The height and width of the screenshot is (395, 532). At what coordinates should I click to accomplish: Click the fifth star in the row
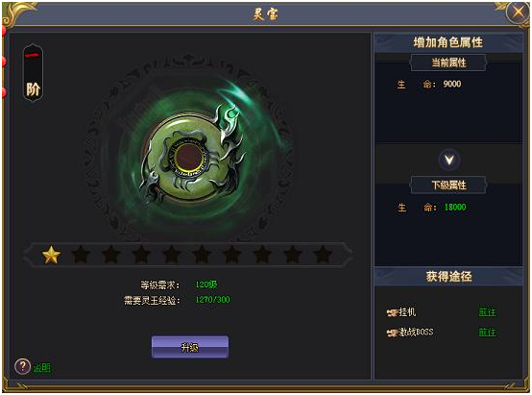coord(172,255)
